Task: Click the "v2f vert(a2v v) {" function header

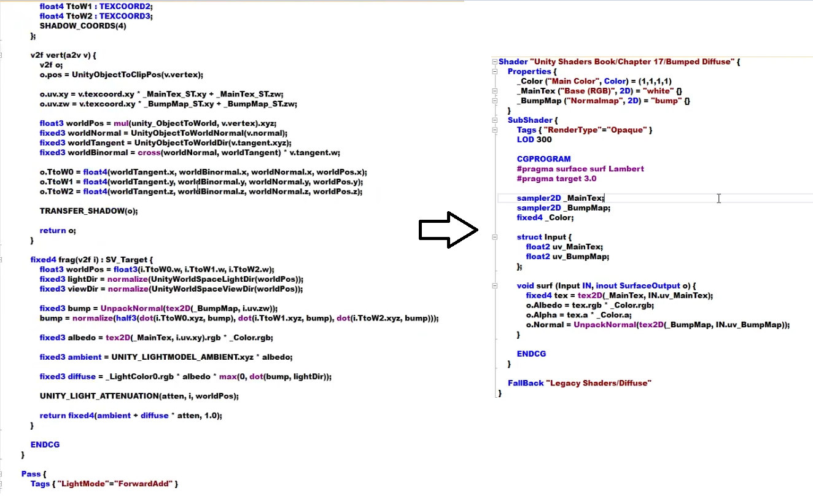Action: pyautogui.click(x=64, y=55)
